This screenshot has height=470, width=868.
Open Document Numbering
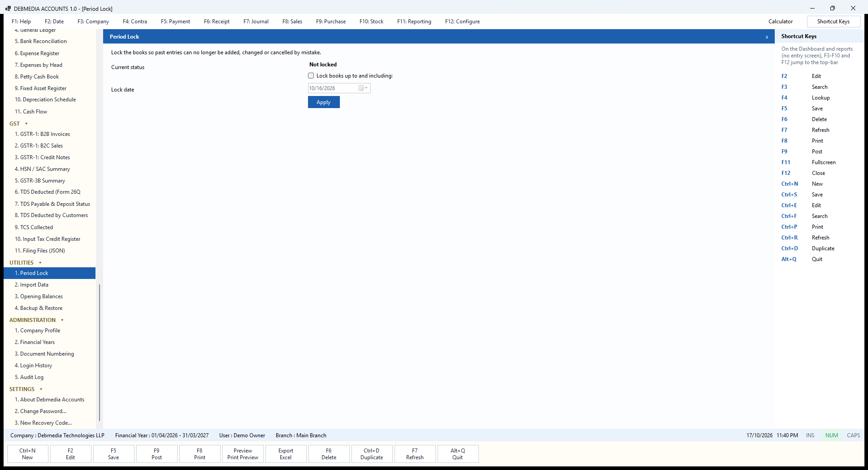click(49, 354)
